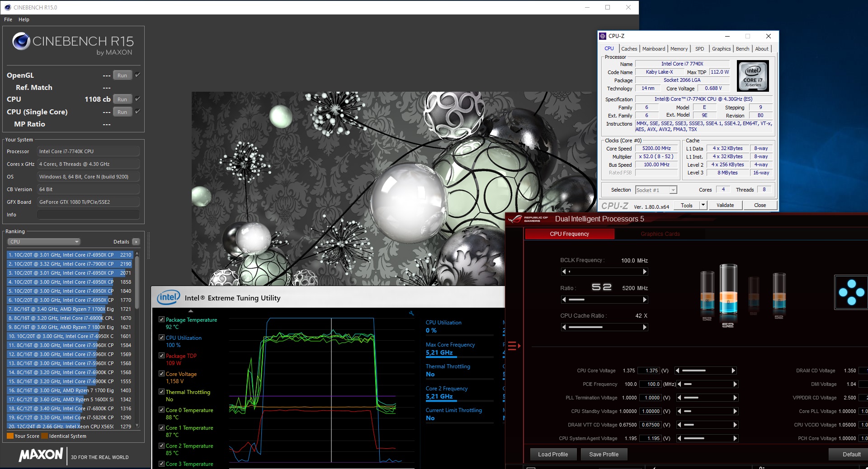Open the XTU graph settings wrench icon
The width and height of the screenshot is (868, 469).
tap(411, 313)
